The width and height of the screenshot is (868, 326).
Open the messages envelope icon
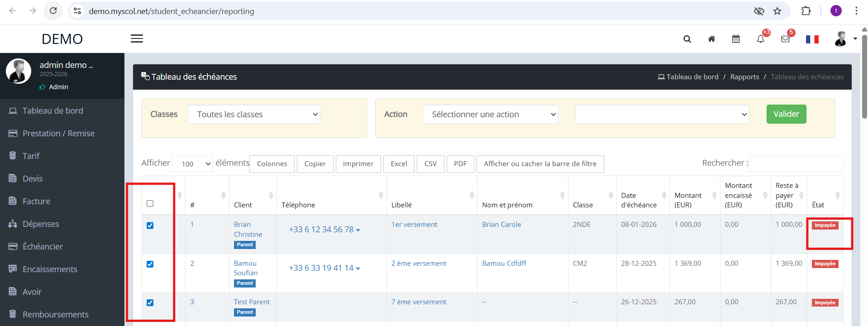click(x=785, y=39)
